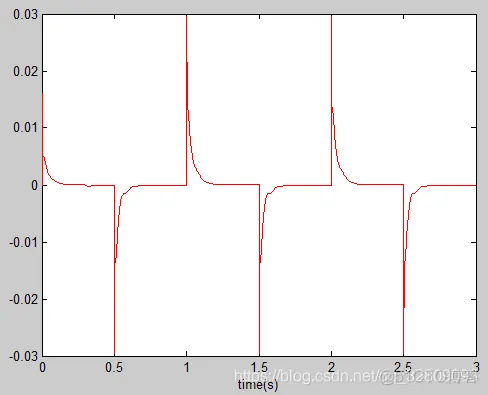This screenshot has width=488, height=395.
Task: Click the y-axis label 0.02
Action: (25, 71)
